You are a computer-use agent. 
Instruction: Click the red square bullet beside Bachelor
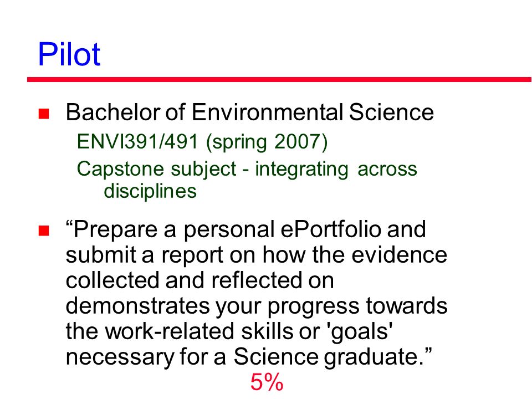[44, 114]
